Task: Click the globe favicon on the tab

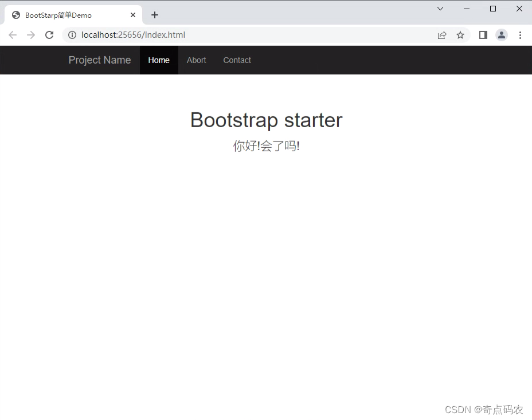Action: (x=16, y=15)
